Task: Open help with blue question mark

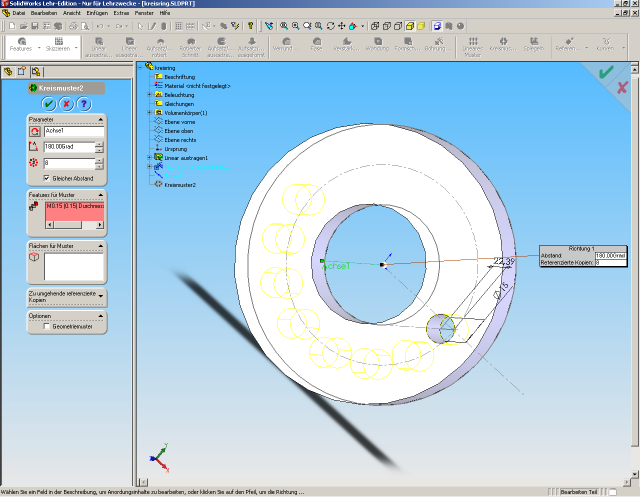Action: tap(84, 104)
